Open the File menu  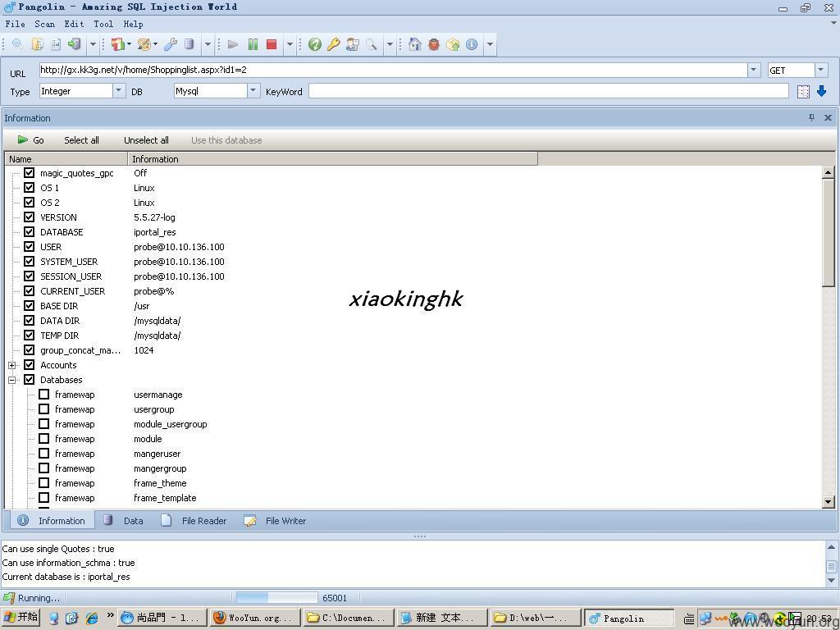[x=15, y=24]
